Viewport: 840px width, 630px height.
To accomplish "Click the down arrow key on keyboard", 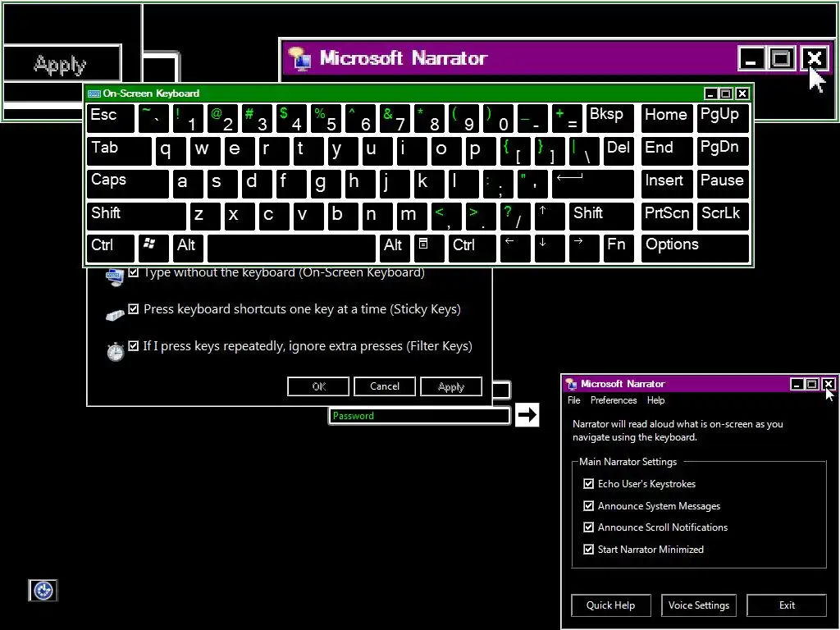I will 549,248.
